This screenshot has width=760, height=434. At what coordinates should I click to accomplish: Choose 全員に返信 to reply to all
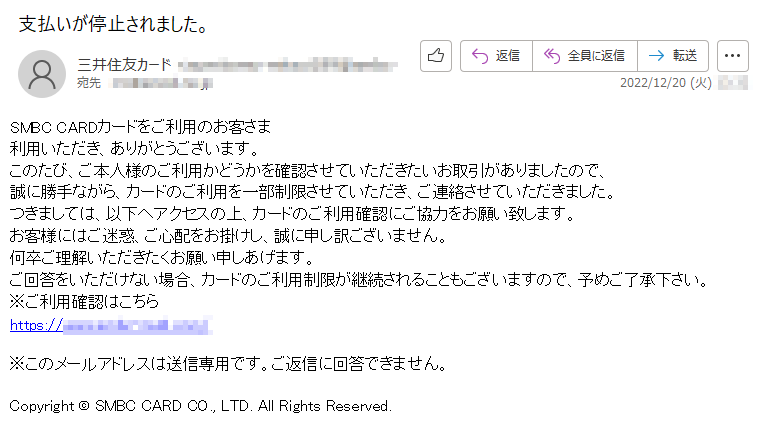pos(585,56)
